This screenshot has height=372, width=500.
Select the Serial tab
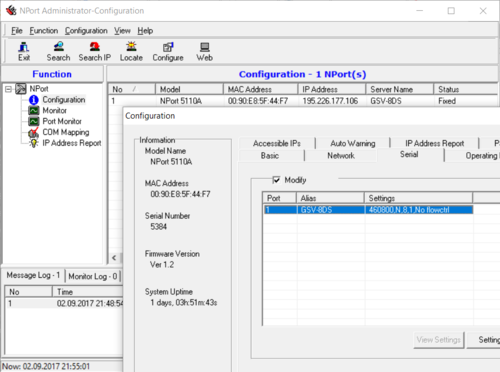pyautogui.click(x=409, y=154)
